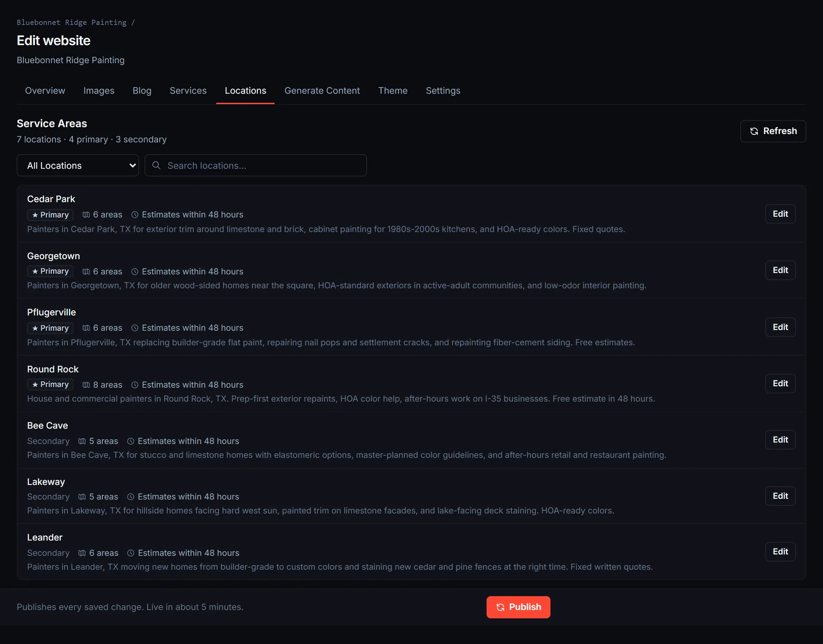
Task: Switch to the Theme tab
Action: [393, 90]
